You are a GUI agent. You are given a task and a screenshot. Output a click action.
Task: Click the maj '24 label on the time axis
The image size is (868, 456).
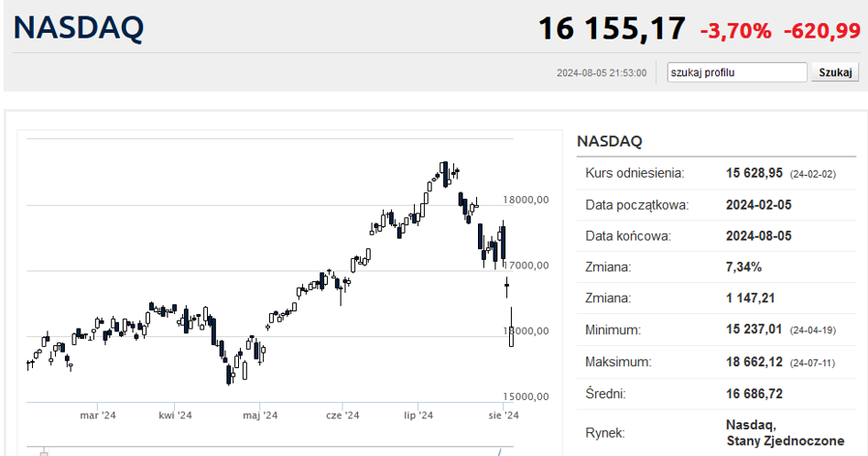point(260,416)
